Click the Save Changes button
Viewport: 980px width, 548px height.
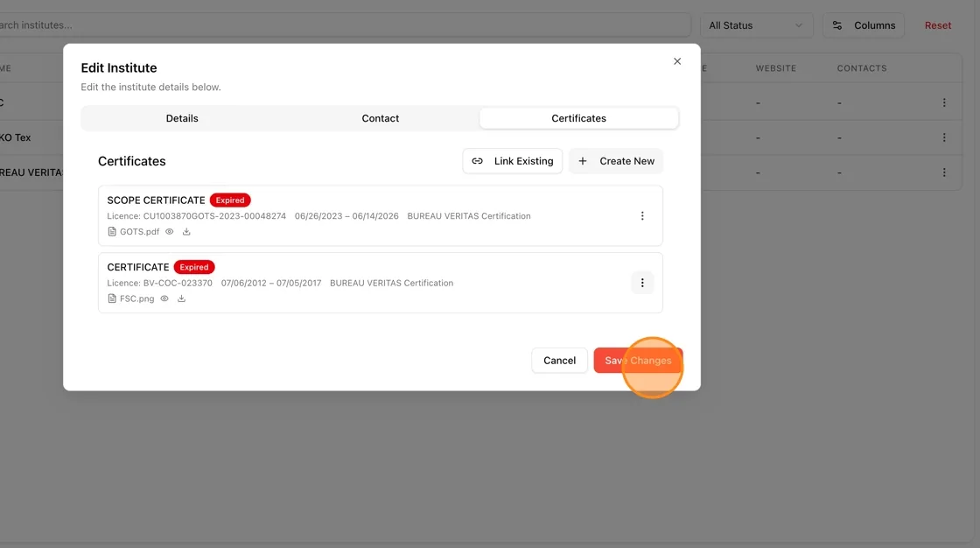[638, 361]
